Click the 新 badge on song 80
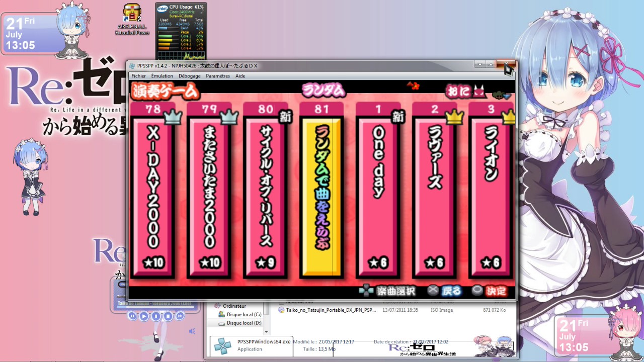644x362 pixels. (x=286, y=117)
